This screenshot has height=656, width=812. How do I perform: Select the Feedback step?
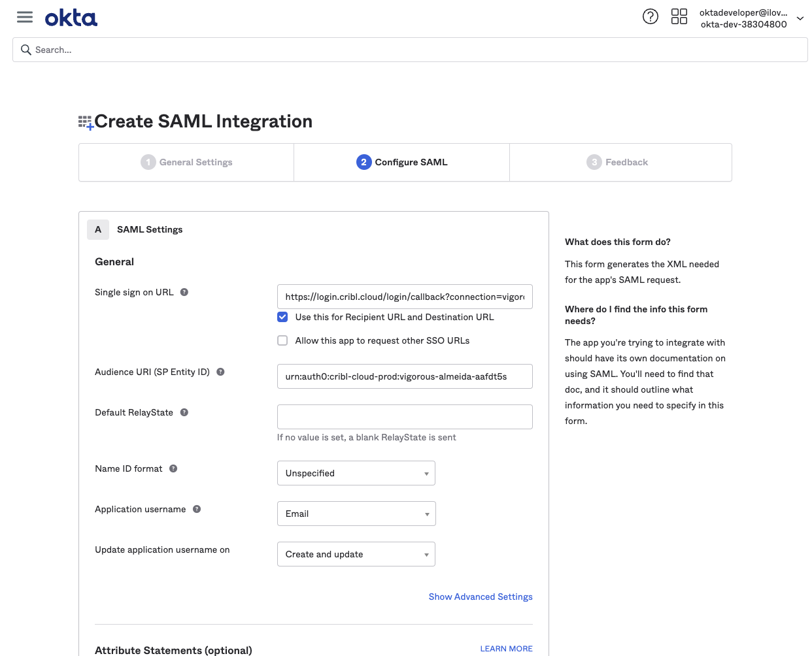pos(617,162)
